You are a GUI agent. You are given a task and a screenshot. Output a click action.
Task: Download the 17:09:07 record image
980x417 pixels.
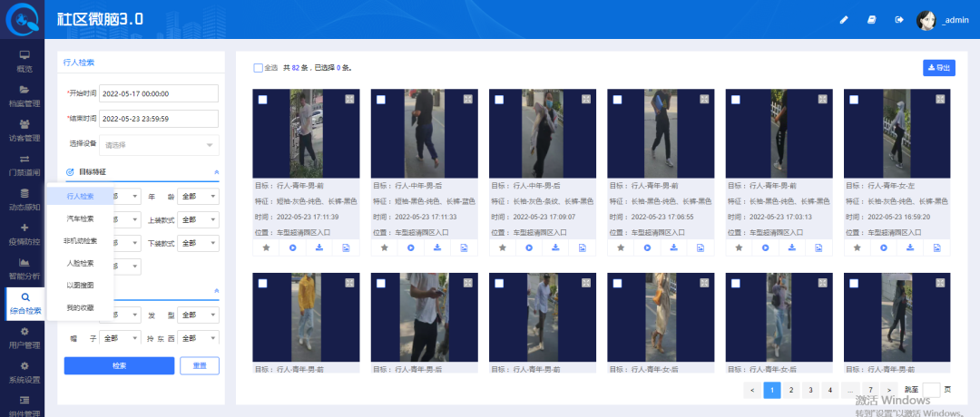coord(555,247)
